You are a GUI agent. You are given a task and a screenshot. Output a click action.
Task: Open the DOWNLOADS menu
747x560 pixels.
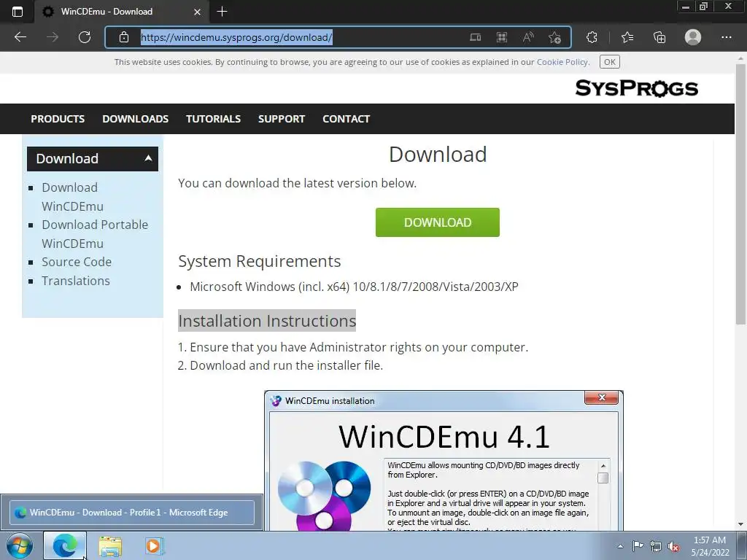point(135,119)
